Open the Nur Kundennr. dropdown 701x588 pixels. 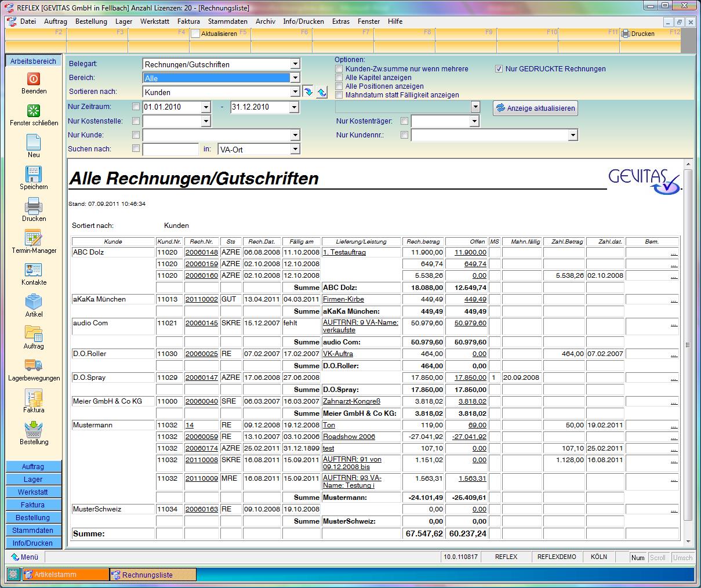point(573,135)
